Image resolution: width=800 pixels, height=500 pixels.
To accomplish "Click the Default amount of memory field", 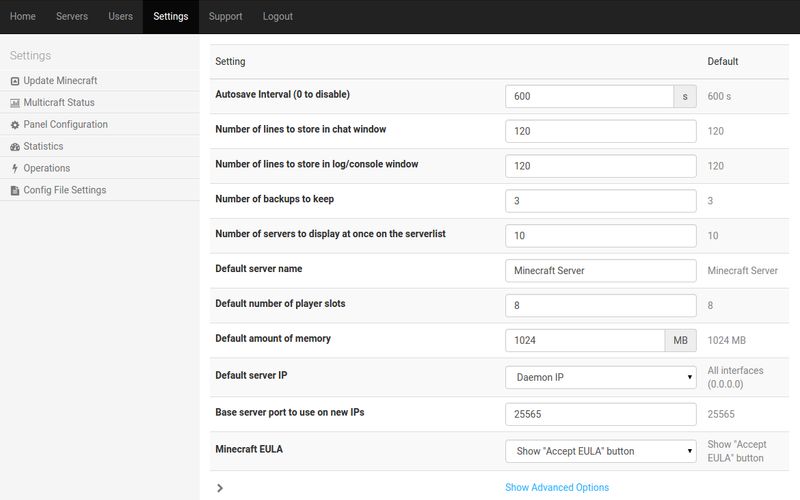I will coord(585,340).
